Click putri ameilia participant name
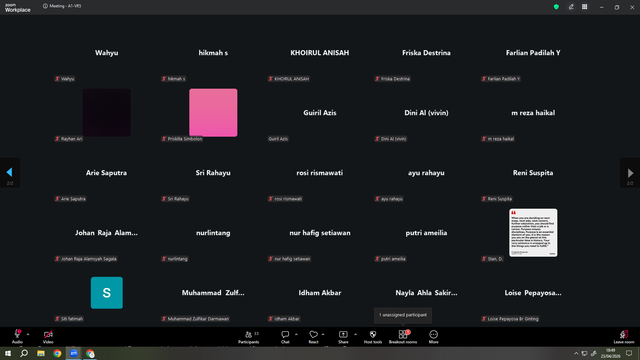This screenshot has width=640, height=360. tap(426, 233)
